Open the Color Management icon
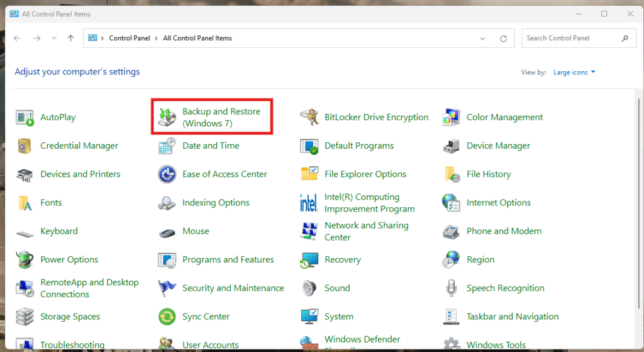Screen dimensions: 644x352 (x=451, y=117)
